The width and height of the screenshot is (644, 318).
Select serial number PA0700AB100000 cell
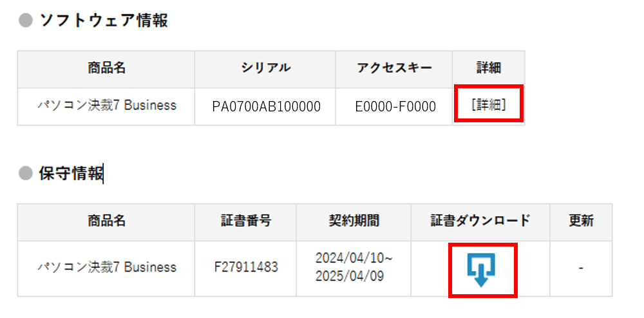(266, 107)
